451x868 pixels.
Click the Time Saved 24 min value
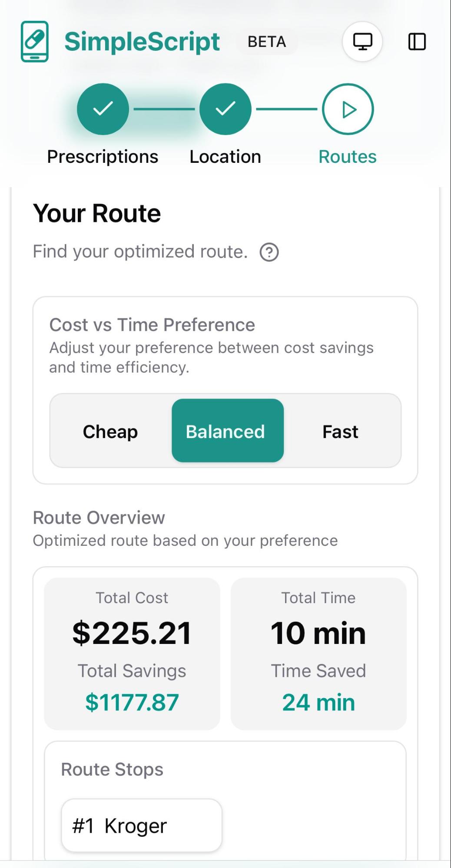(x=318, y=702)
